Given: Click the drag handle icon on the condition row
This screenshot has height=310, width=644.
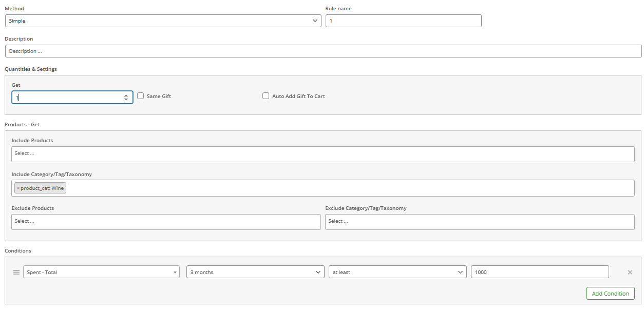Looking at the screenshot, I should click(16, 272).
